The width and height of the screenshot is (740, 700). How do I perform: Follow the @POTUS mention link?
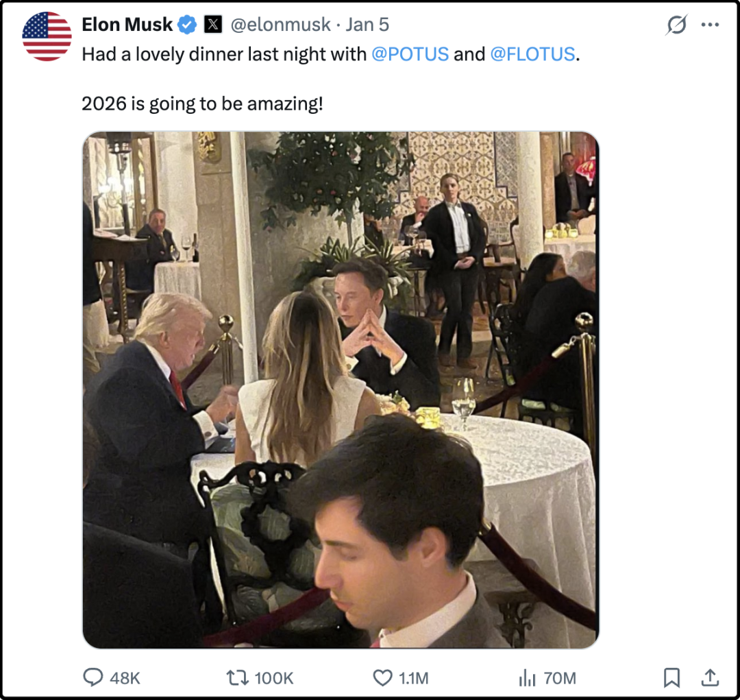coord(410,55)
